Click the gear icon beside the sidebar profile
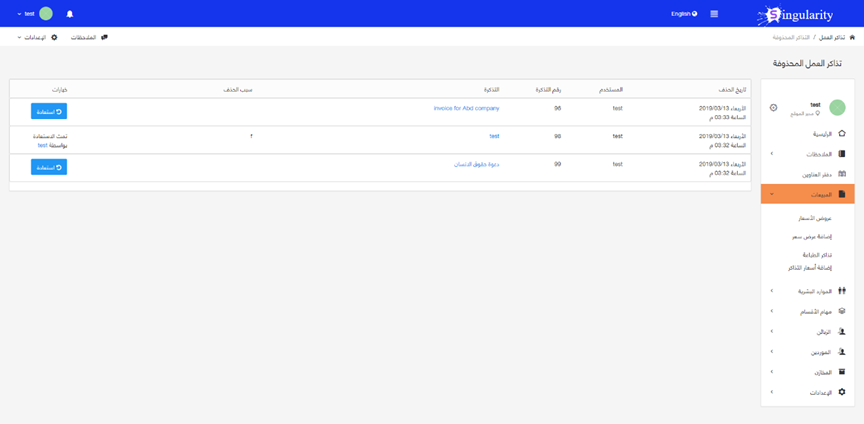 [773, 108]
